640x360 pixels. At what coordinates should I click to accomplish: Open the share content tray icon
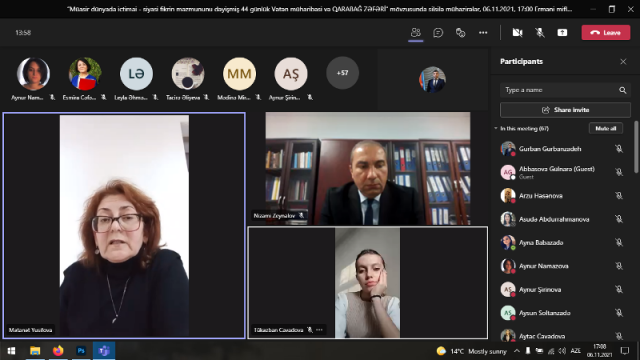[562, 33]
